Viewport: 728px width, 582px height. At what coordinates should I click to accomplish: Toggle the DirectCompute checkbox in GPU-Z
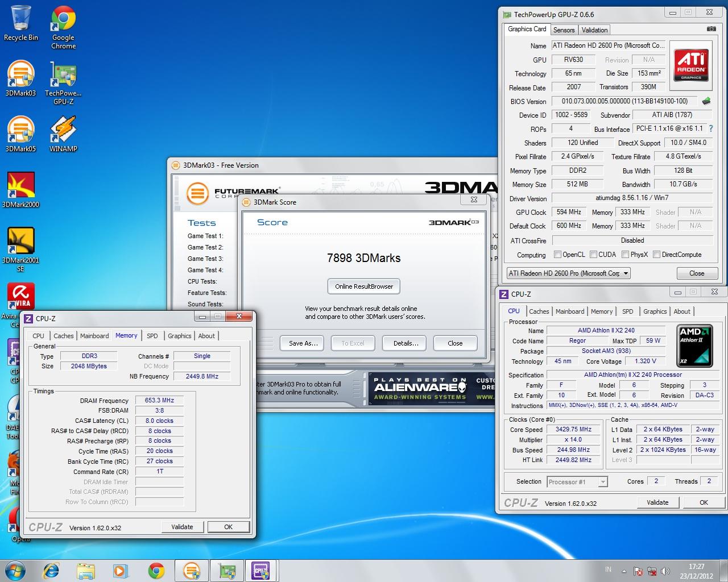656,255
